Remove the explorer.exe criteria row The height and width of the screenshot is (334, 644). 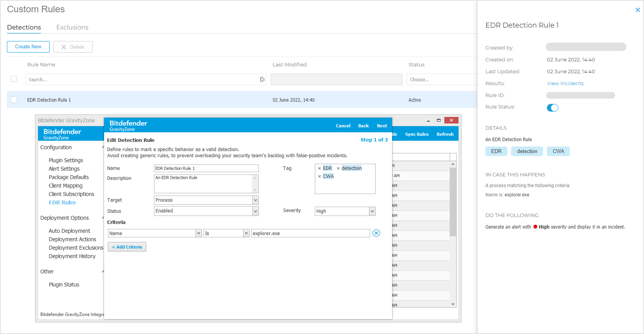click(376, 233)
